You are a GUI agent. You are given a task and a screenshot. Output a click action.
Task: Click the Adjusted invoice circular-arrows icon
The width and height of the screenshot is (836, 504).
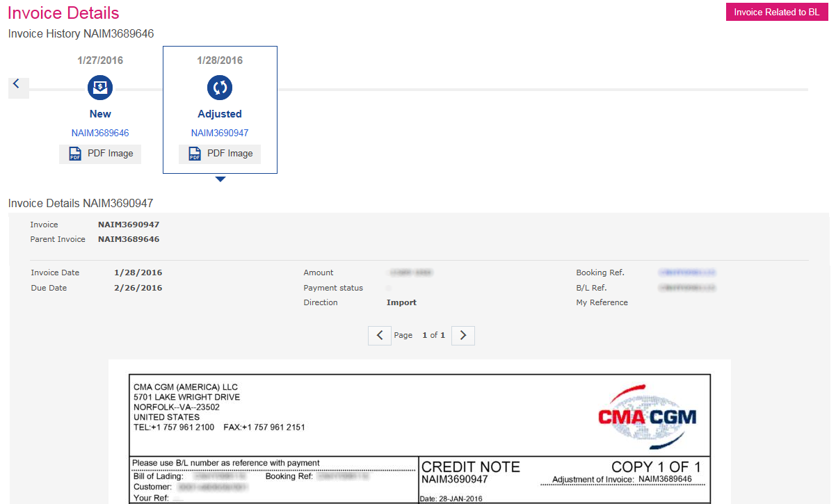220,87
